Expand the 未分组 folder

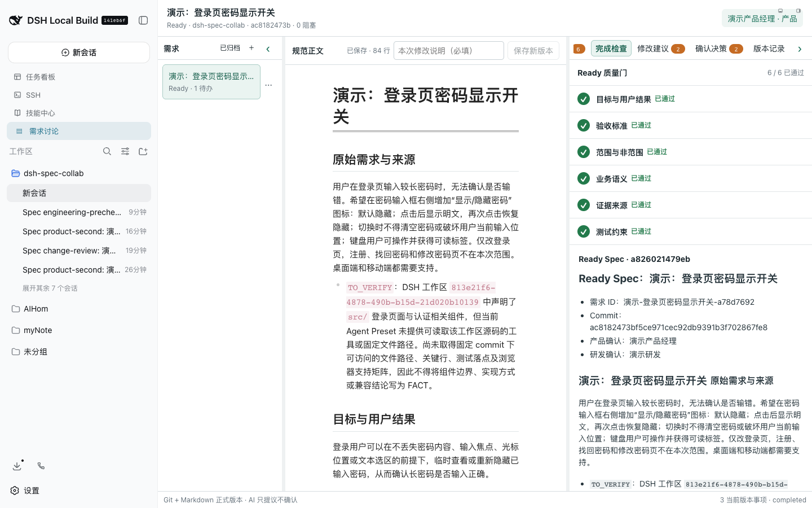[79, 352]
